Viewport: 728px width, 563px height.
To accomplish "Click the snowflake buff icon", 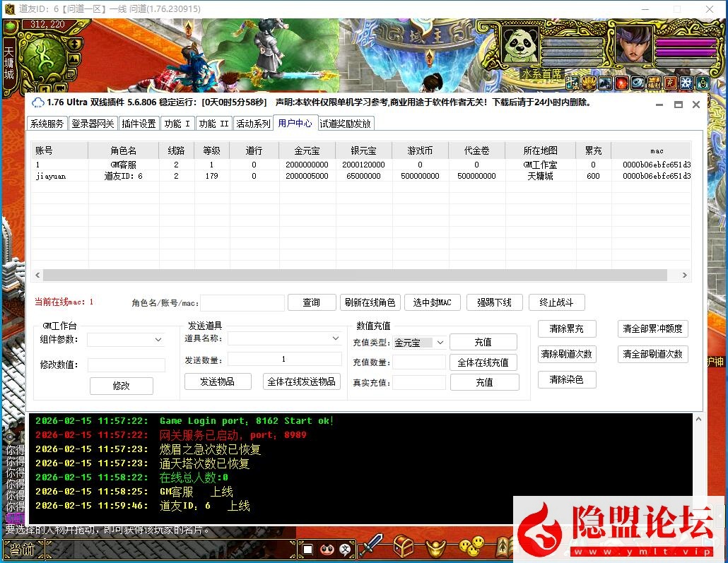I will point(686,83).
